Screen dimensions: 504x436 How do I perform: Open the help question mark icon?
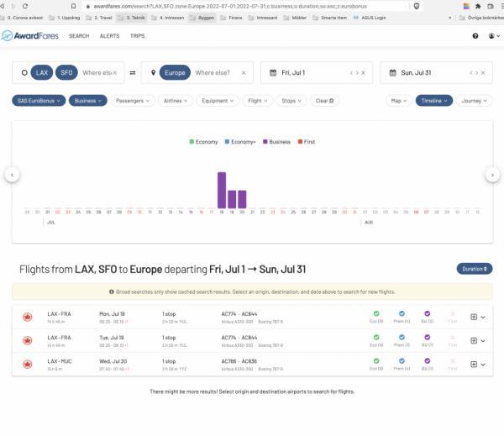click(x=475, y=36)
